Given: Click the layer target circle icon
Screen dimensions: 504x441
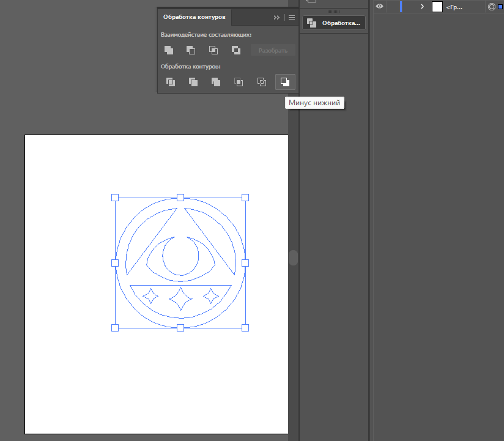Looking at the screenshot, I should click(492, 7).
